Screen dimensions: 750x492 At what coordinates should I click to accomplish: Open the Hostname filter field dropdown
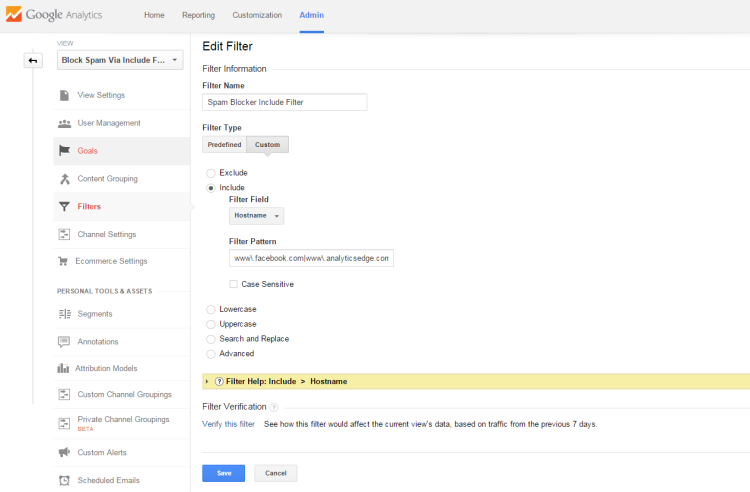tap(256, 216)
